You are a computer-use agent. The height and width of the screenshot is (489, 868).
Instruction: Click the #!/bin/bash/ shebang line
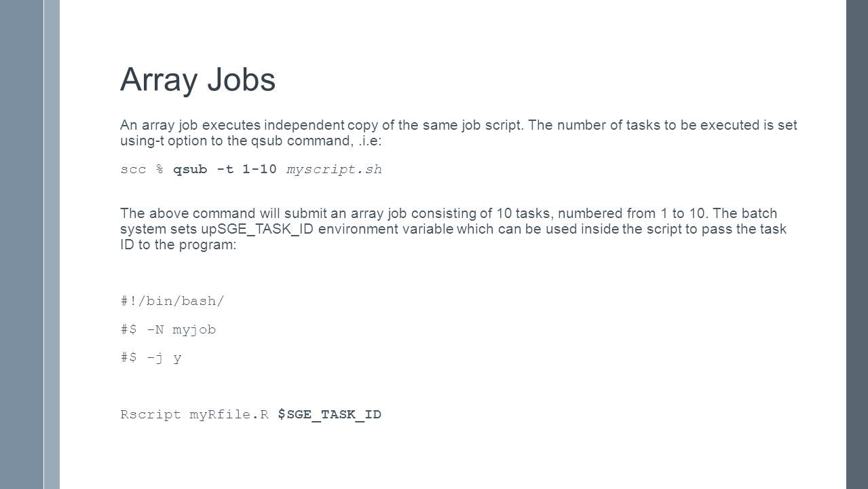pos(172,302)
